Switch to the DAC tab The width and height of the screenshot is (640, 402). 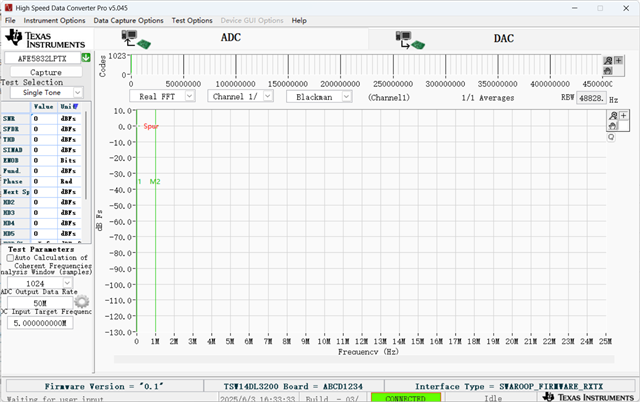point(504,39)
